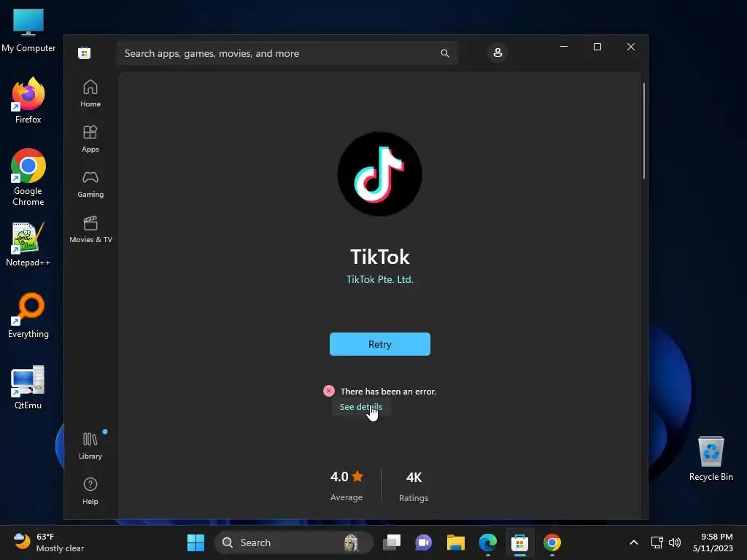Image resolution: width=747 pixels, height=560 pixels.
Task: Open the Chat taskbar icon
Action: tap(424, 542)
